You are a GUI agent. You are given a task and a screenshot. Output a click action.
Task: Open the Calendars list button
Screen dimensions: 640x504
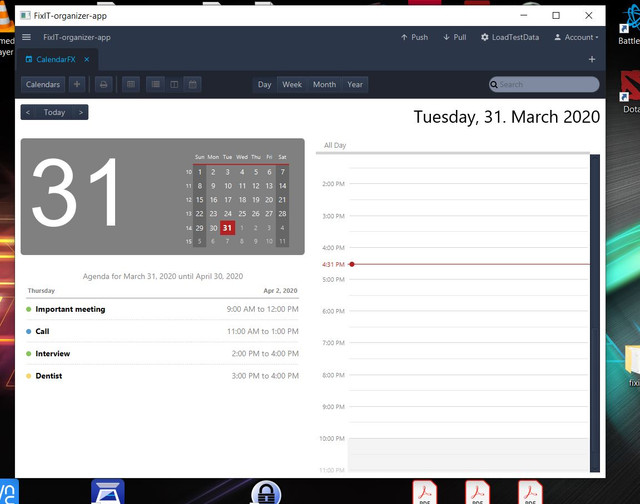43,84
